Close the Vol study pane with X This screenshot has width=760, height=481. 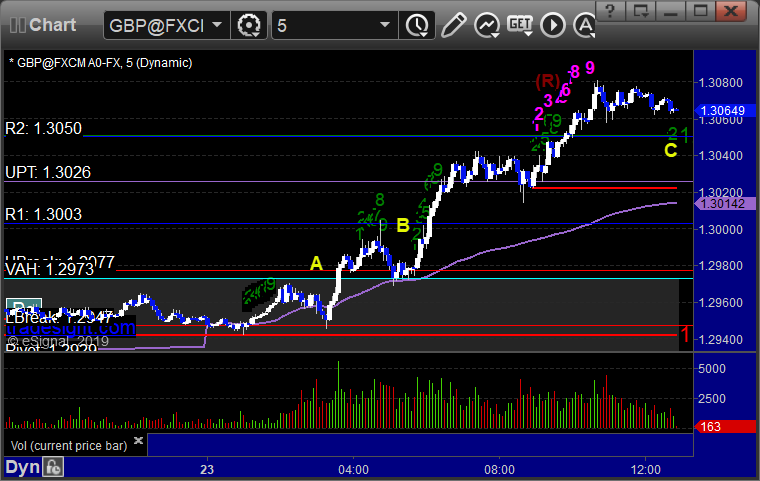click(138, 440)
